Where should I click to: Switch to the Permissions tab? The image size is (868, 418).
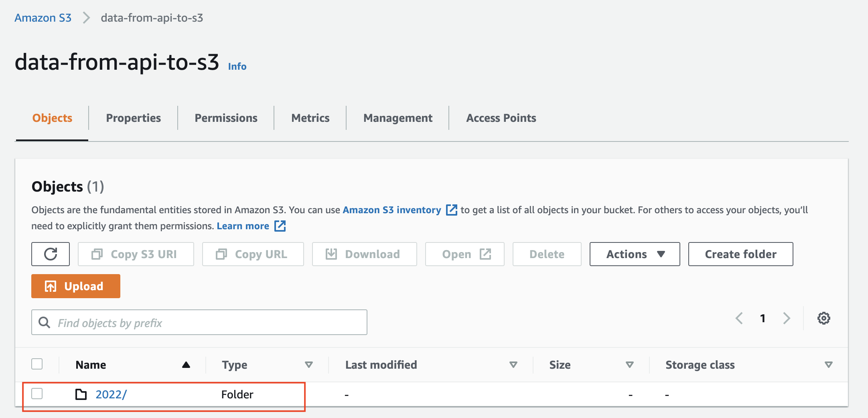(226, 118)
